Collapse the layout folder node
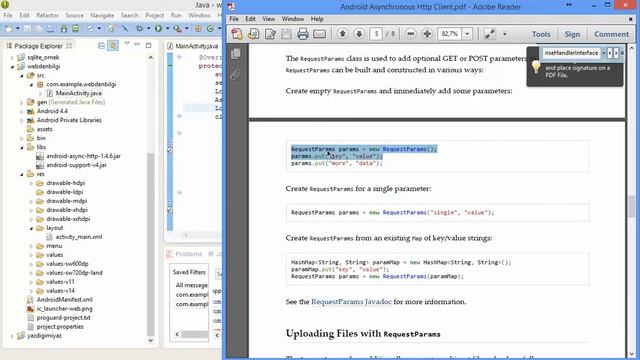The width and height of the screenshot is (640, 360). tap(31, 228)
